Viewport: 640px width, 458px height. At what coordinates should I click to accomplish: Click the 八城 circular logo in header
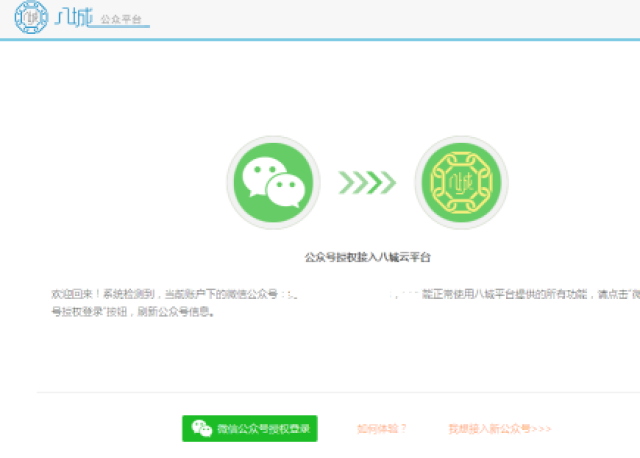31,17
